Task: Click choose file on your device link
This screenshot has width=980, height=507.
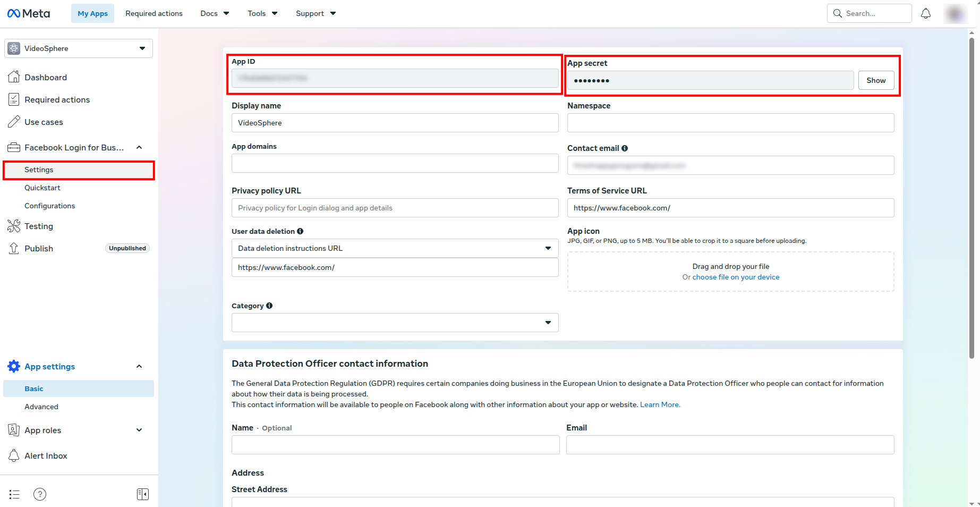Action: tap(736, 277)
